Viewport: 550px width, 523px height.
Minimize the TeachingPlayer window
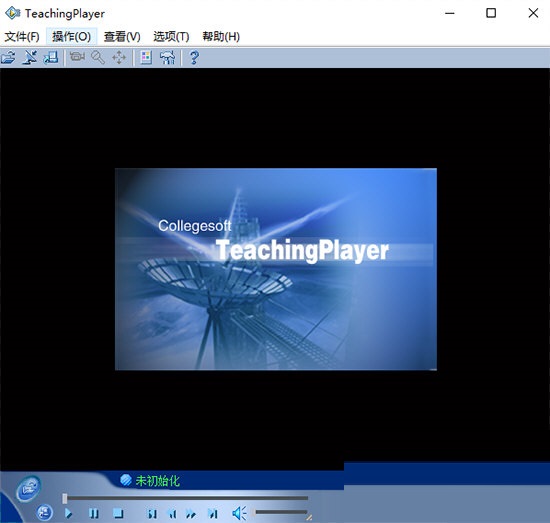[450, 13]
